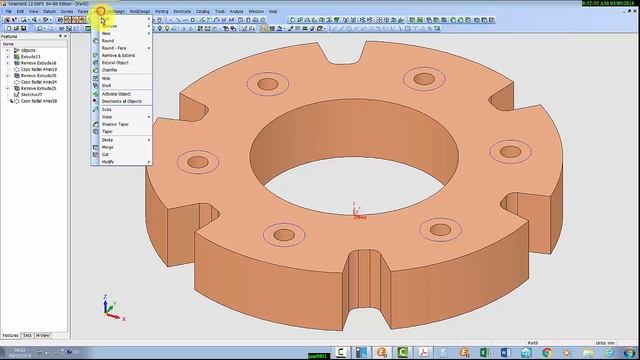
Task: Switch to the M-View tab
Action: pyautogui.click(x=42, y=336)
